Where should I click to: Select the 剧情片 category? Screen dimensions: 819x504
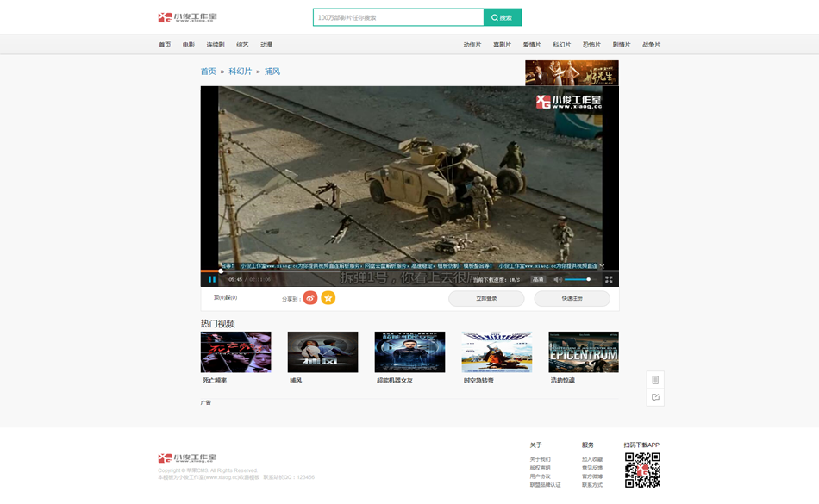(621, 45)
